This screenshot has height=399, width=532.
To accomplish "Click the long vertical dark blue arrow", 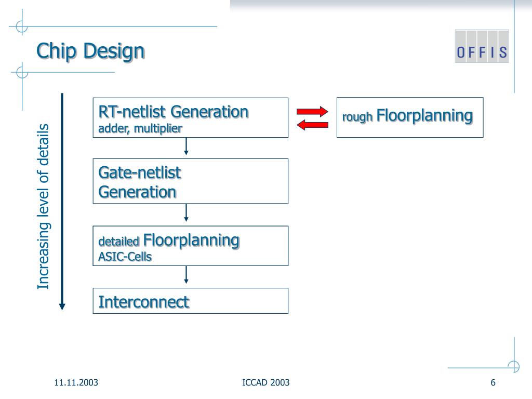I will pyautogui.click(x=62, y=202).
